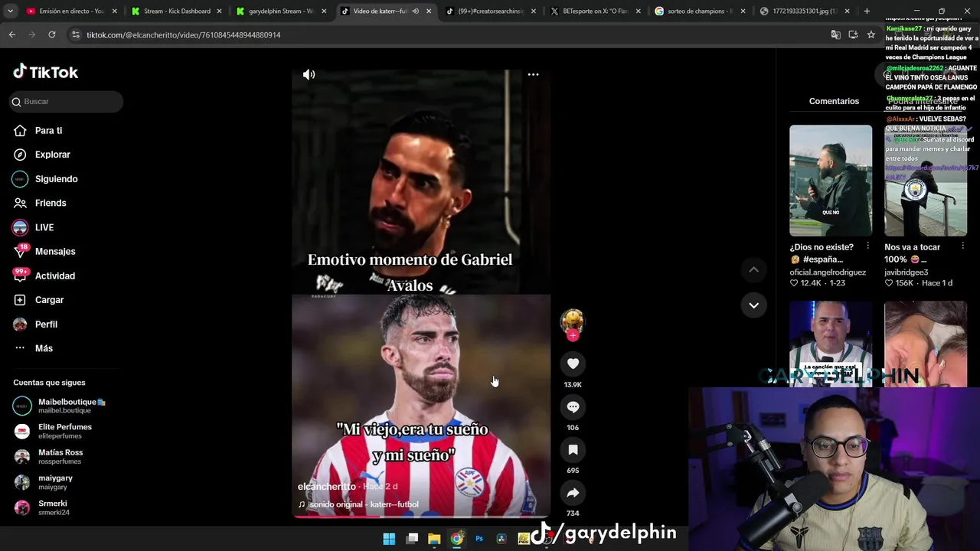Viewport: 980px width, 551px height.
Task: Open File Explorer from taskbar
Action: 434,539
